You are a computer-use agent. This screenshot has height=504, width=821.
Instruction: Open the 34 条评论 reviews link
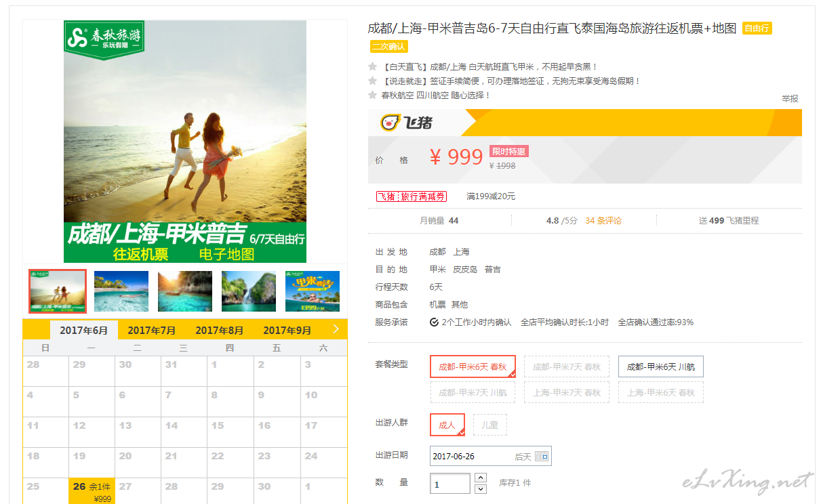click(603, 221)
